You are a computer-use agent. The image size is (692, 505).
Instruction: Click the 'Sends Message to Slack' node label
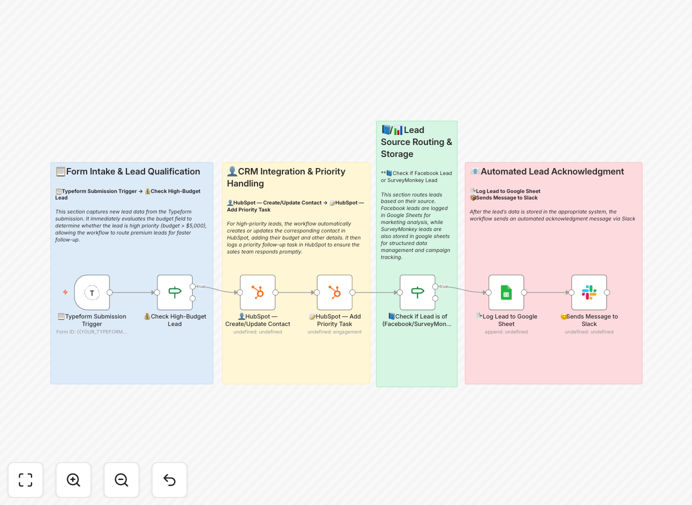pos(589,320)
